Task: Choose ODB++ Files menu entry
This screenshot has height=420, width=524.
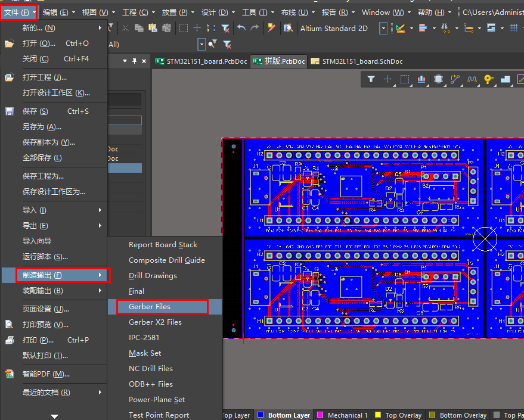Action: pos(165,384)
